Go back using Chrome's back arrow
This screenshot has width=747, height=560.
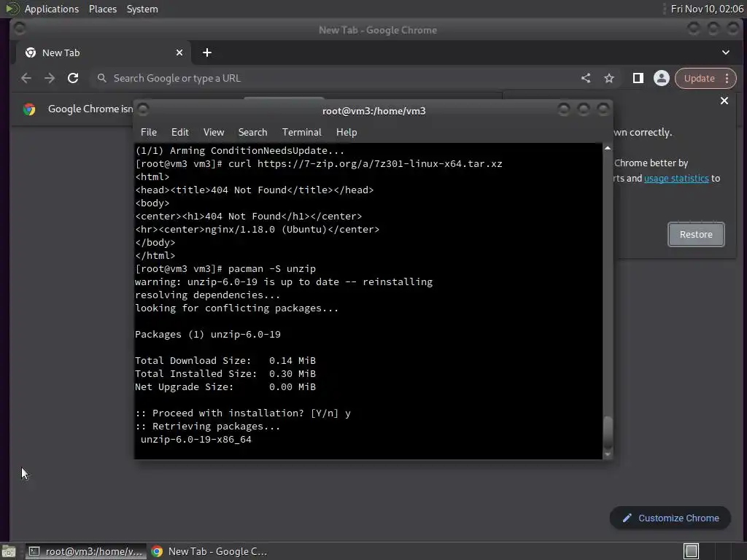pos(26,78)
